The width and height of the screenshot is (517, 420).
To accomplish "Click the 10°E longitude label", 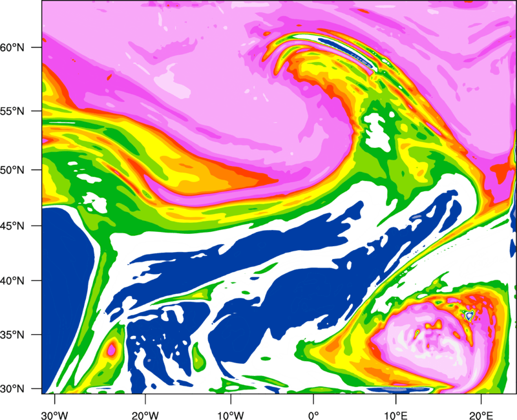I will [396, 415].
